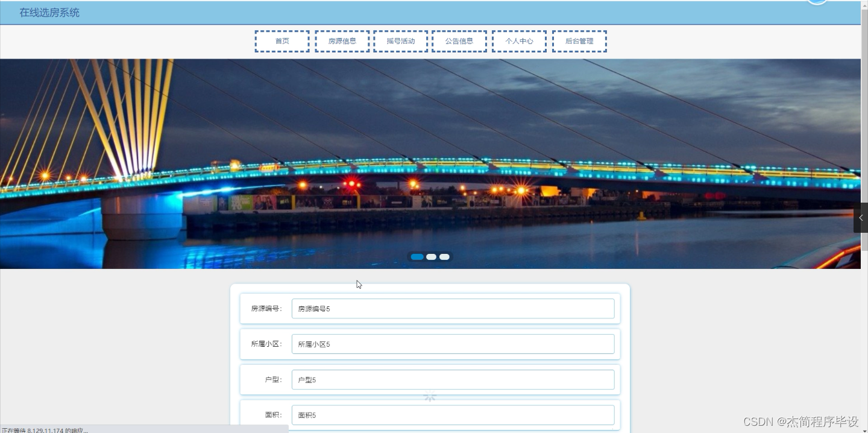
Task: Click the loading spinner near the form
Action: [x=429, y=396]
